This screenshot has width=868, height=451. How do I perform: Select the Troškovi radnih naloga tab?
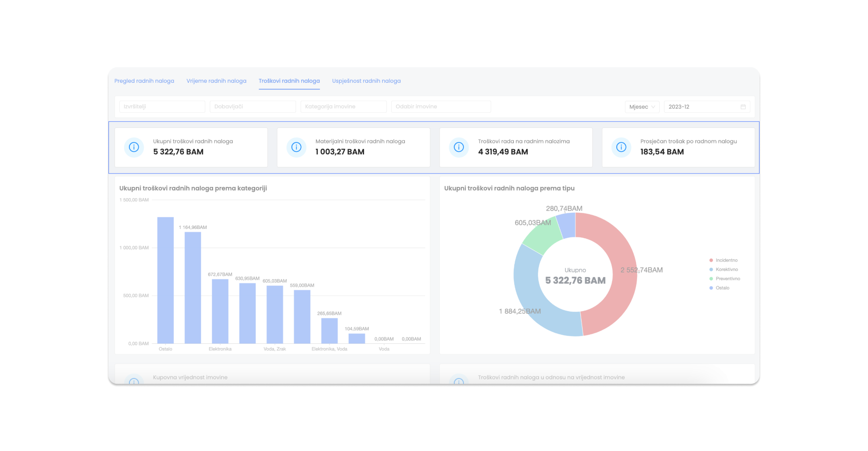point(289,81)
